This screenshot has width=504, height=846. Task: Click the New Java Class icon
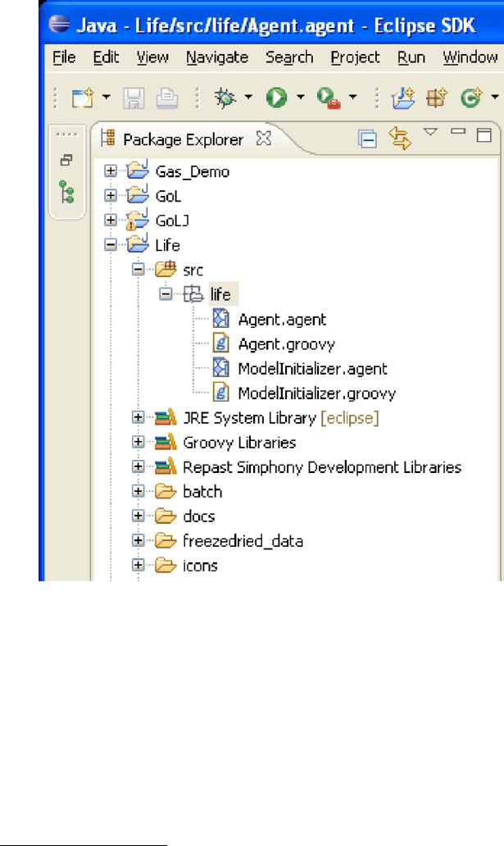click(x=471, y=98)
